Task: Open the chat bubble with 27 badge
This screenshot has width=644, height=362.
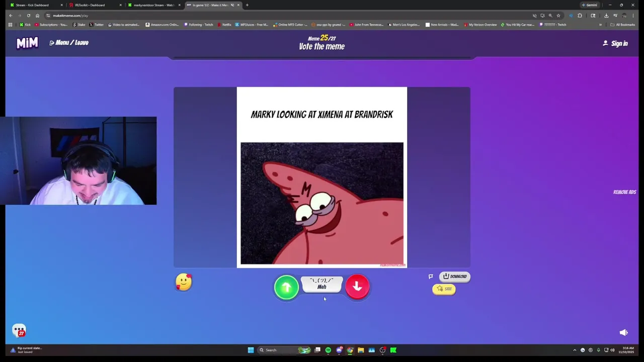Action: click(19, 331)
